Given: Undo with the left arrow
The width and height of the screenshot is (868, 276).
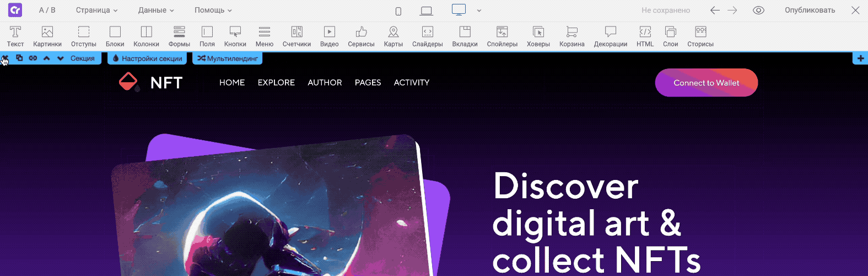Looking at the screenshot, I should pos(715,10).
